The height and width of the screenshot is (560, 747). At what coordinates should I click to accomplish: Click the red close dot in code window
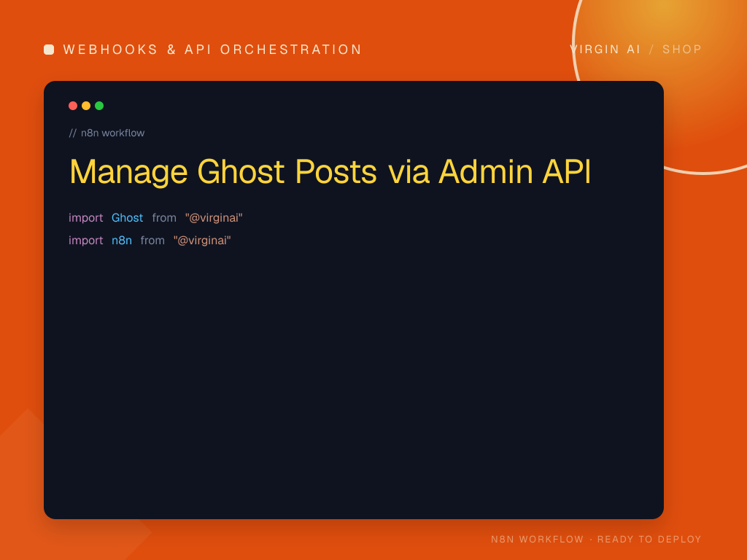coord(73,106)
